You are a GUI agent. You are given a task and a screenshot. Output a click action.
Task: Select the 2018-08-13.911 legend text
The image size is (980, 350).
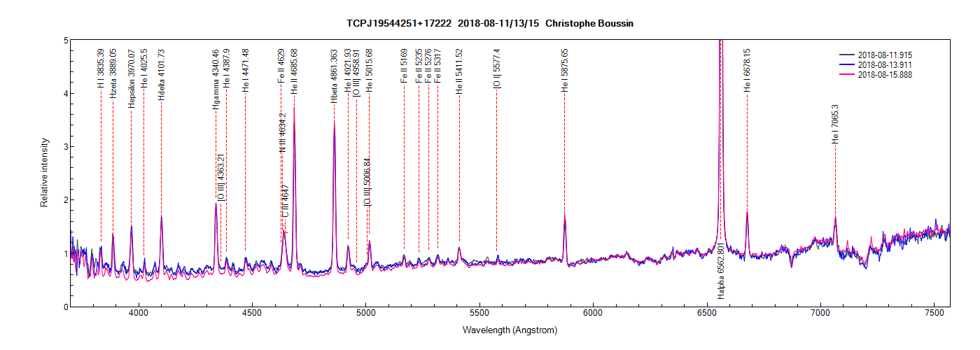[885, 64]
